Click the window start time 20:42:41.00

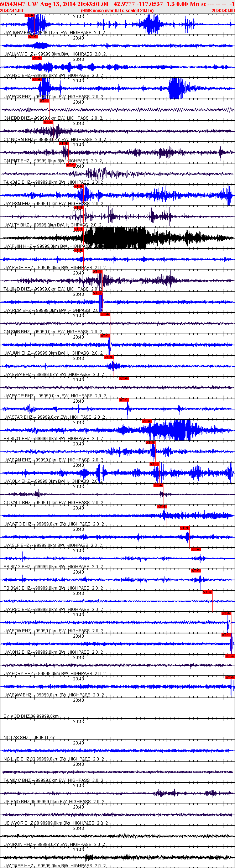[x=12, y=11]
